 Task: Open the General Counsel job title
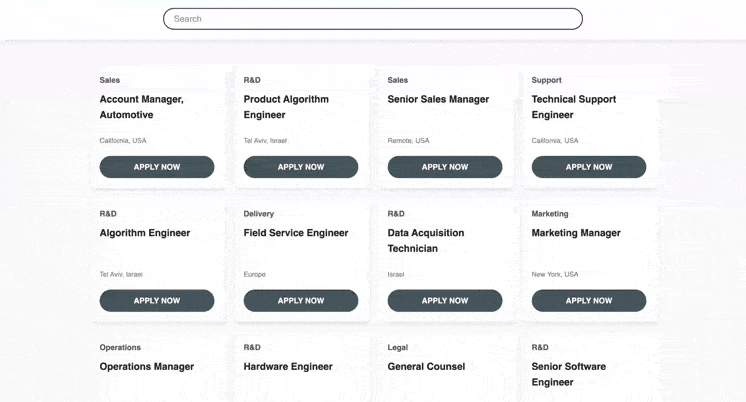[x=426, y=367]
